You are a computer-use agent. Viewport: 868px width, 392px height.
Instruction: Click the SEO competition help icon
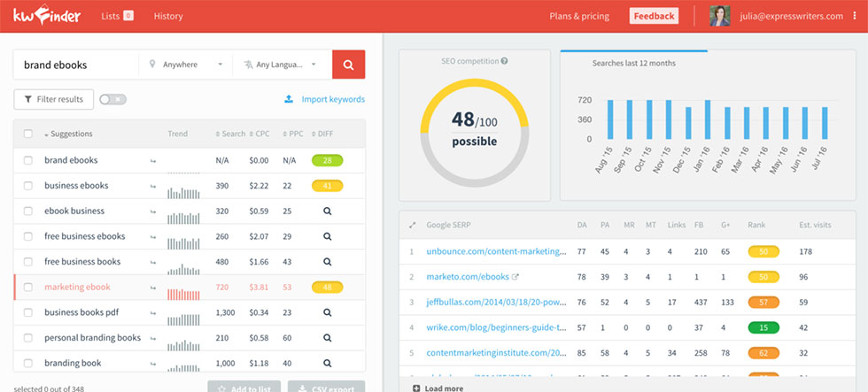[x=505, y=61]
